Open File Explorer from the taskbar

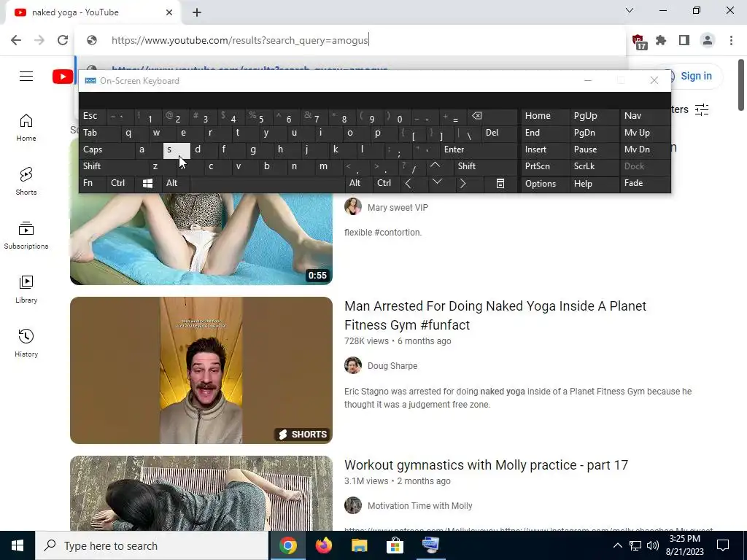[359, 545]
